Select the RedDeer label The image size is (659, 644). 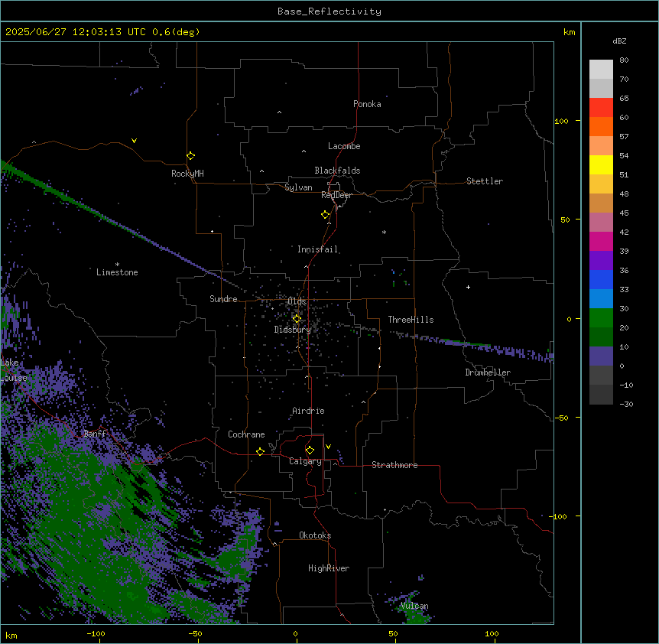[336, 195]
